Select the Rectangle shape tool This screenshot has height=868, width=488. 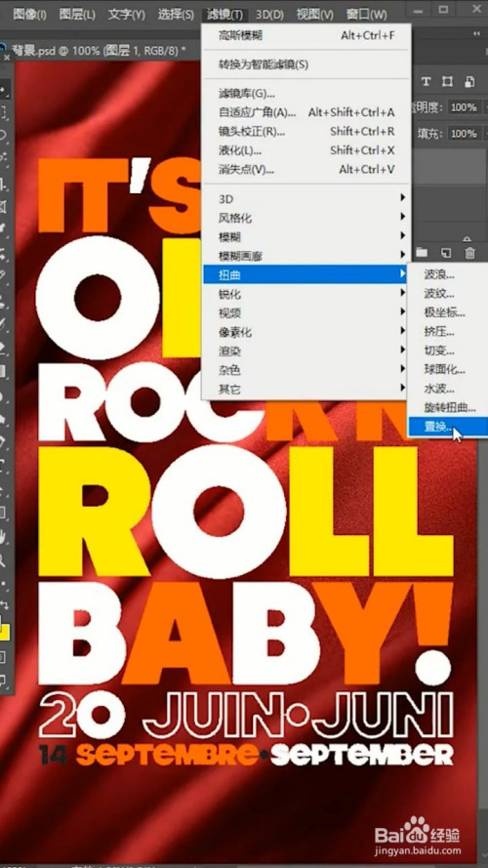click(x=3, y=513)
